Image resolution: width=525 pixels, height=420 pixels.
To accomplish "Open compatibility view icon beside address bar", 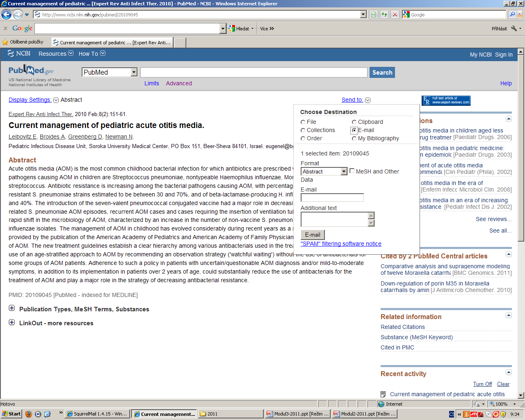I will click(x=374, y=14).
